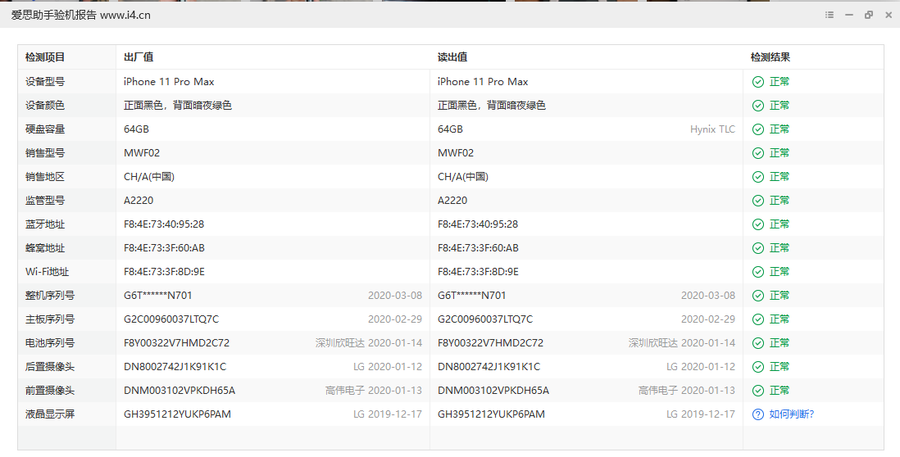Click the 电池序列号 row label

[x=50, y=343]
